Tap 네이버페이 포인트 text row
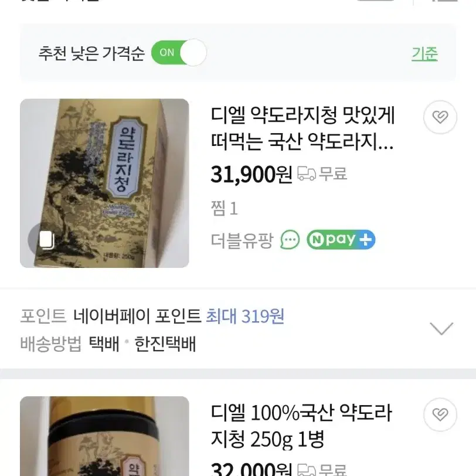 pyautogui.click(x=137, y=317)
